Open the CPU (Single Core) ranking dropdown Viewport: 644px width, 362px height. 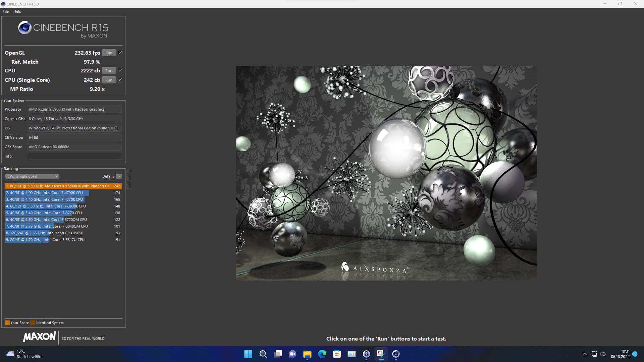coord(32,176)
